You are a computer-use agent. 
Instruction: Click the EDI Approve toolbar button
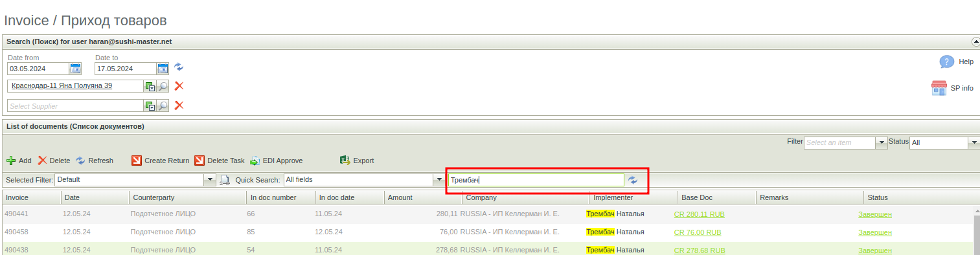277,161
